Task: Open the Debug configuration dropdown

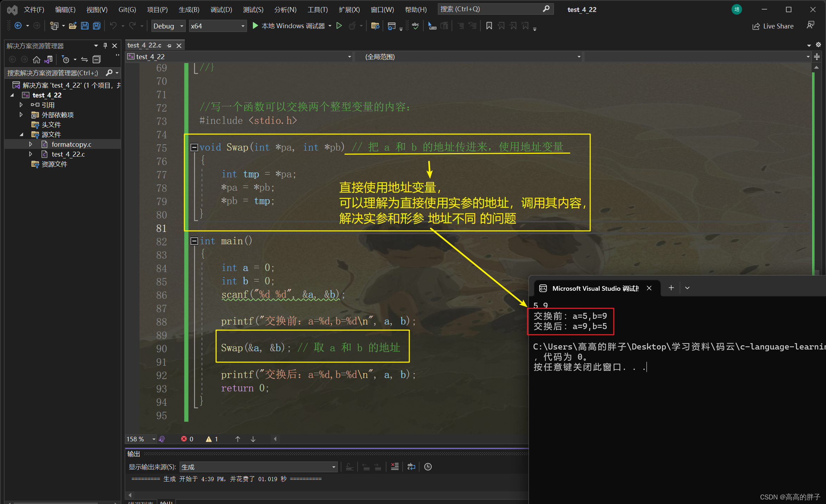Action: pyautogui.click(x=168, y=26)
